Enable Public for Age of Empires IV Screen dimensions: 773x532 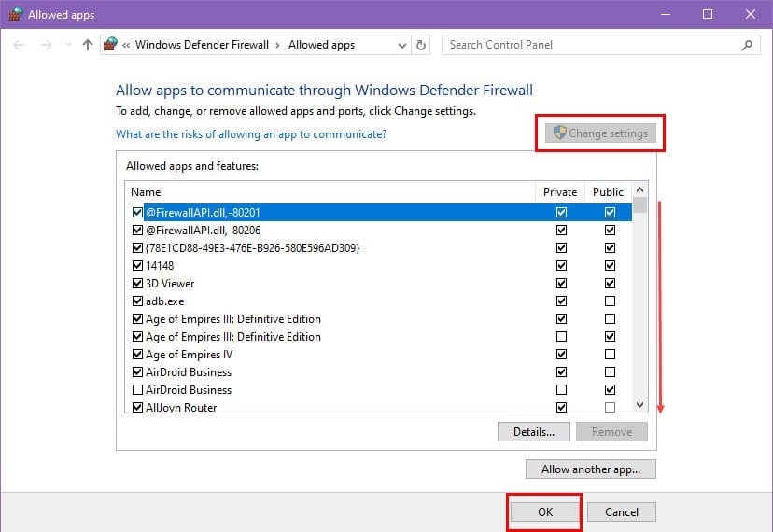click(x=610, y=355)
